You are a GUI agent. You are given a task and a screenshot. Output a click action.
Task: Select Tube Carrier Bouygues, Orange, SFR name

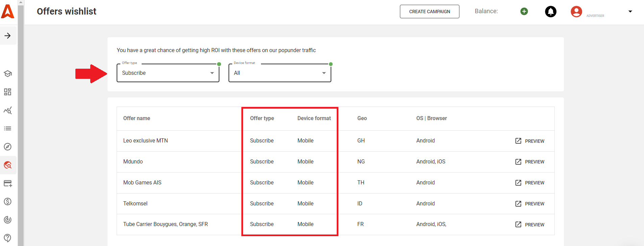tap(166, 224)
